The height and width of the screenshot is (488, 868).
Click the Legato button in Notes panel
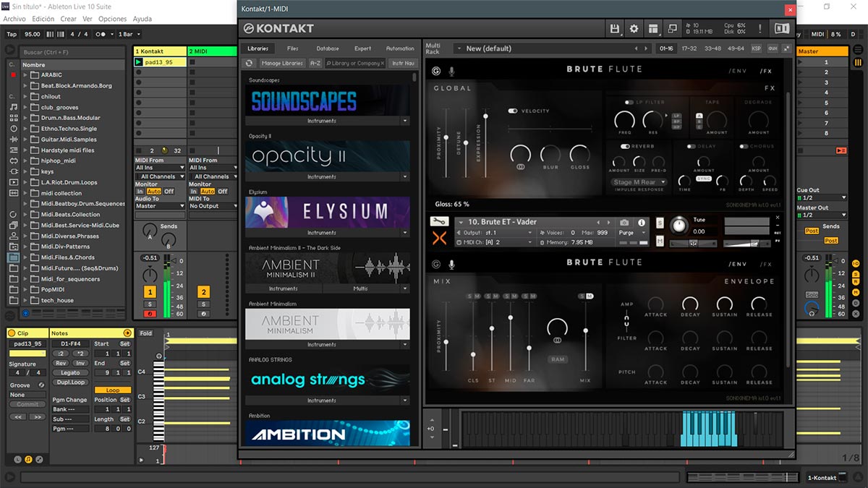pyautogui.click(x=70, y=372)
